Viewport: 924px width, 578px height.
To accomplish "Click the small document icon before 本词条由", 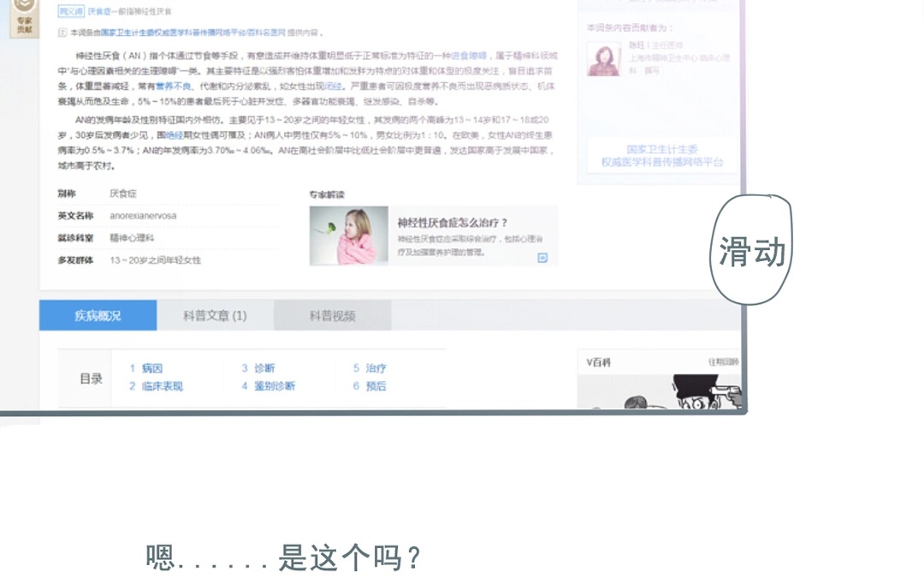I will [62, 33].
